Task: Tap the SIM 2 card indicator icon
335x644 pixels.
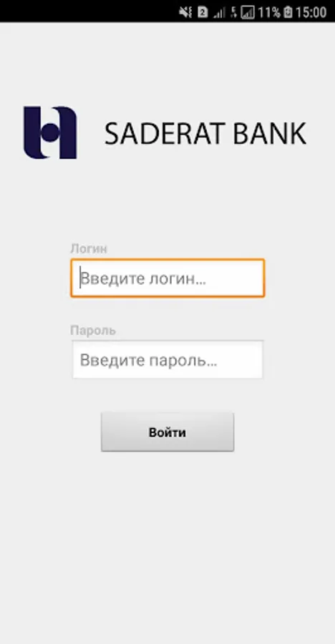Action: coord(203,12)
